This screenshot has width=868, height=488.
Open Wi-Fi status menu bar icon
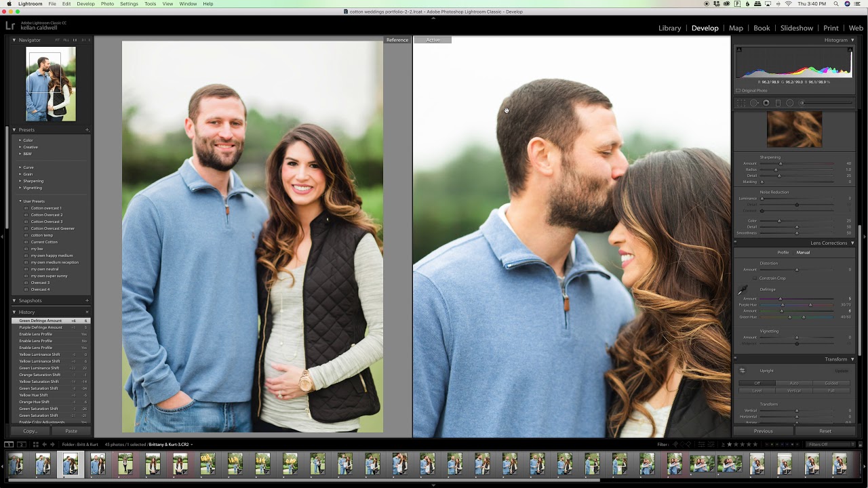(x=788, y=3)
